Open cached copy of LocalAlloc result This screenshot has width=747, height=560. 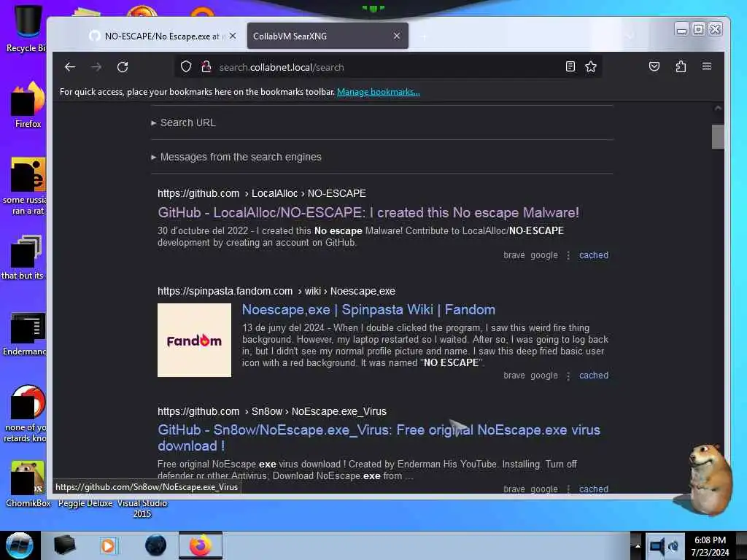(593, 255)
